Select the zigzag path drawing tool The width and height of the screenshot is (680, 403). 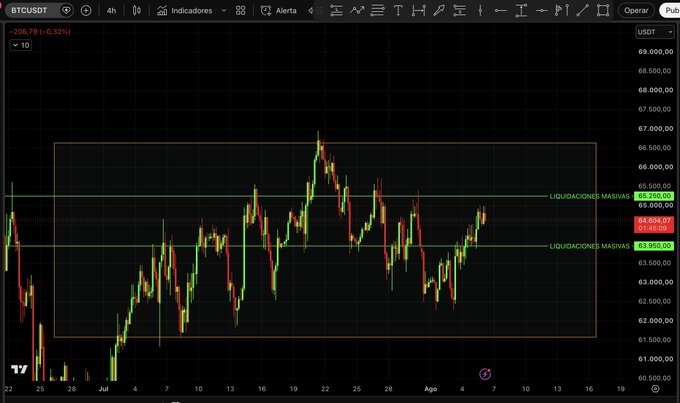pyautogui.click(x=357, y=10)
